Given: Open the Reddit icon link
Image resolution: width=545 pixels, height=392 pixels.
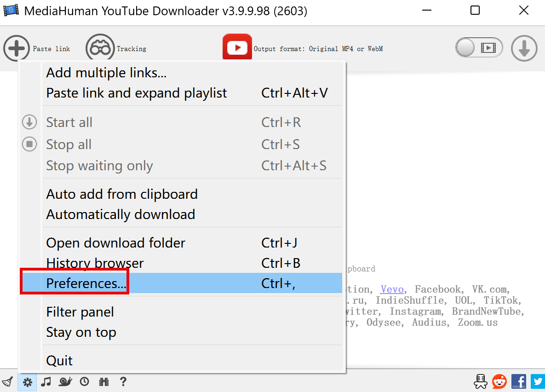Looking at the screenshot, I should 499,381.
